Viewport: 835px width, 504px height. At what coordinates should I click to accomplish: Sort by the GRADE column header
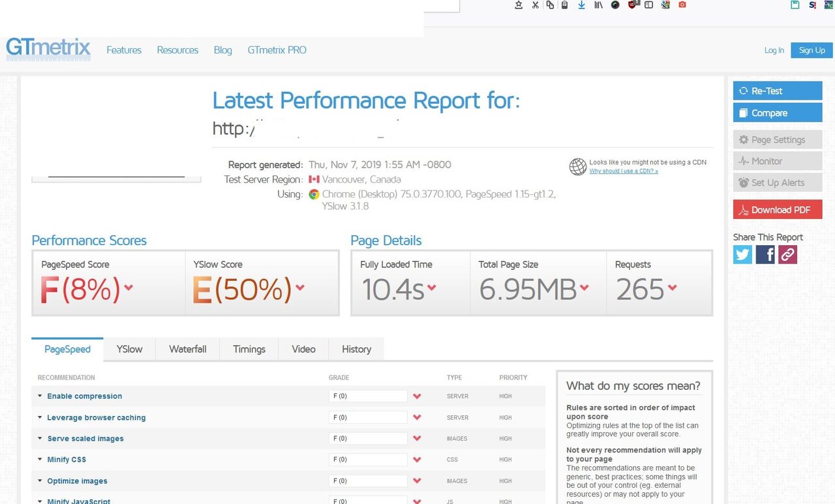[x=339, y=378]
